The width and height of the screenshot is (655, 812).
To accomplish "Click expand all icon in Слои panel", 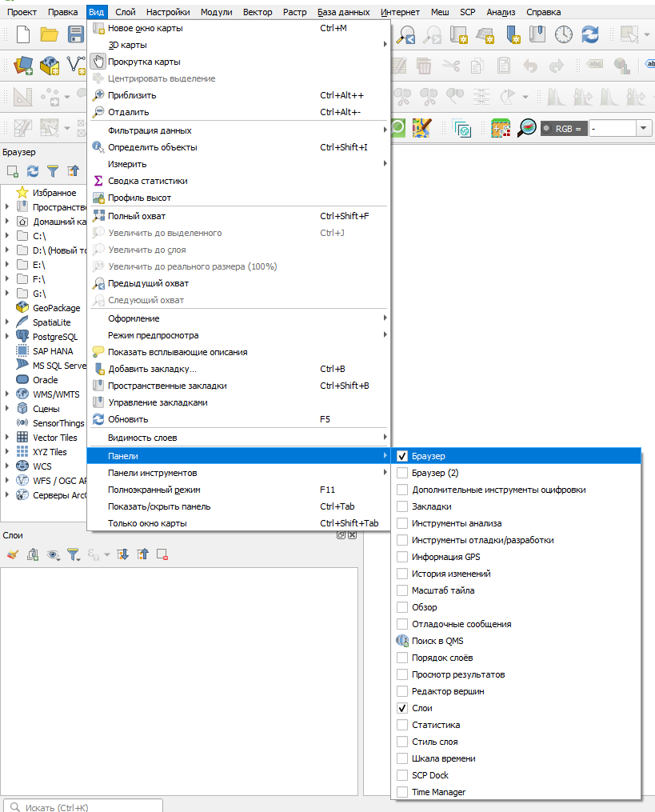I will 122,554.
